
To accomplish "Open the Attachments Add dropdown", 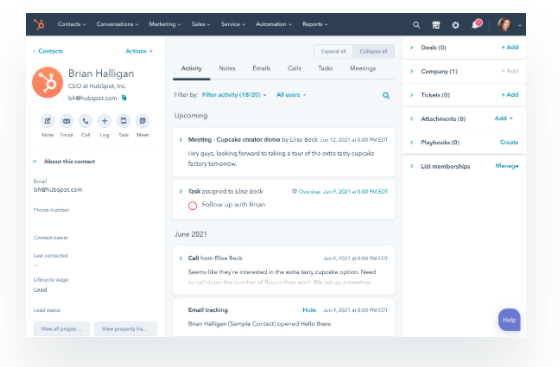I will tap(504, 118).
